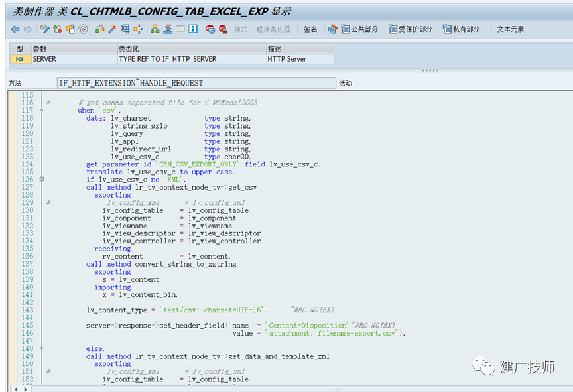Click the 'translate' keyword on line 125
The image size is (573, 392).
[x=105, y=172]
